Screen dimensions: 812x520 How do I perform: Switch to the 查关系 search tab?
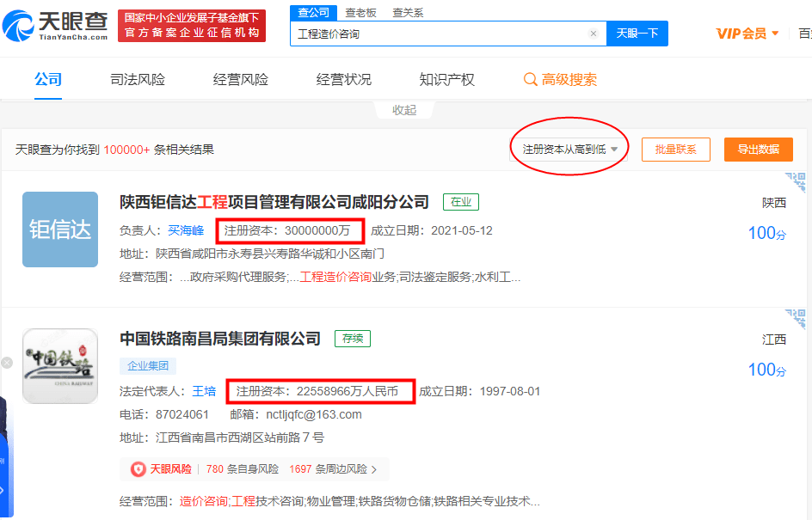click(408, 12)
